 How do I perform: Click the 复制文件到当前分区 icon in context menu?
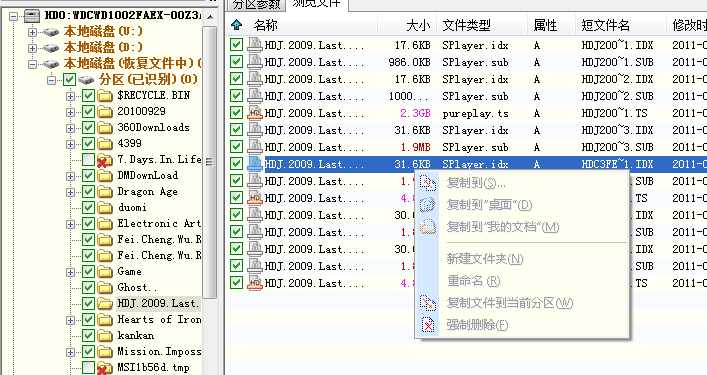[427, 302]
